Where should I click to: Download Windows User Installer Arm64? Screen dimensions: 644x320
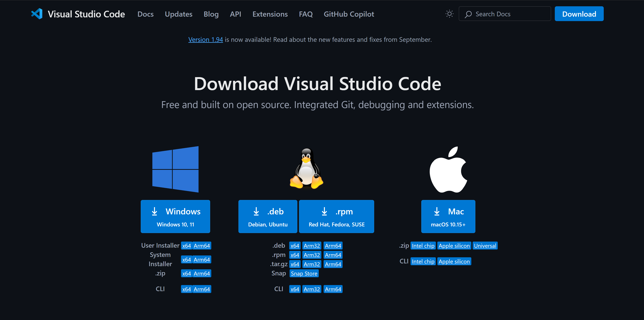pyautogui.click(x=202, y=246)
